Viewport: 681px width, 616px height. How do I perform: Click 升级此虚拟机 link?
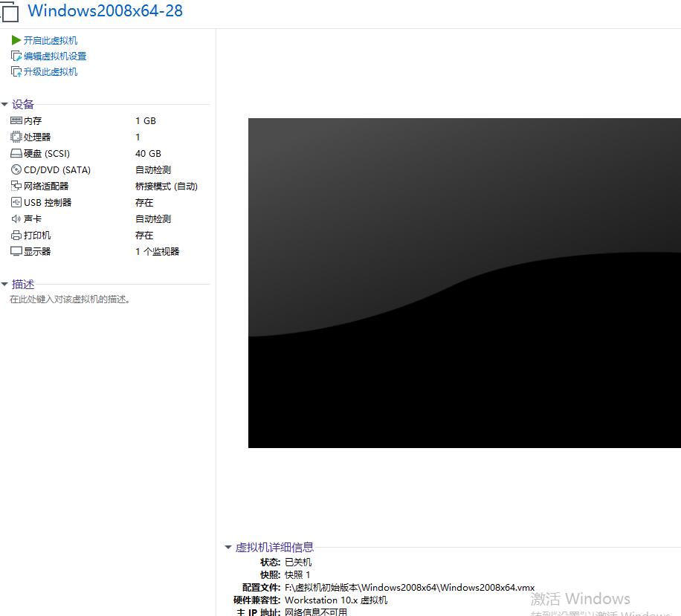tap(51, 71)
